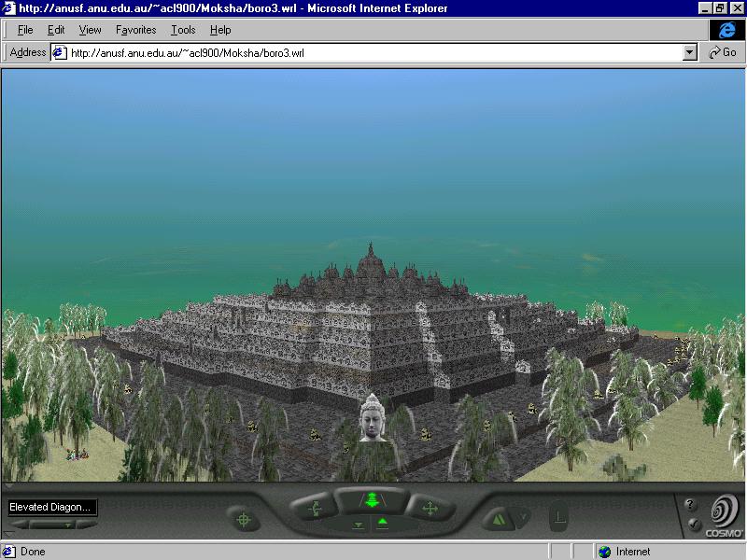Select the Go movement control
The width and height of the screenshot is (747, 560).
point(371,501)
